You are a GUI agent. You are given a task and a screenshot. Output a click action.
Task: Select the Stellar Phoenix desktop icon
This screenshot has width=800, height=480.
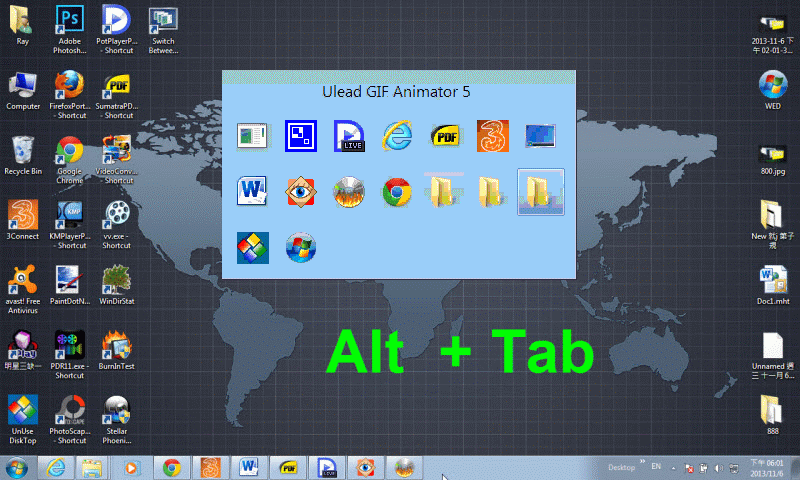tap(117, 419)
